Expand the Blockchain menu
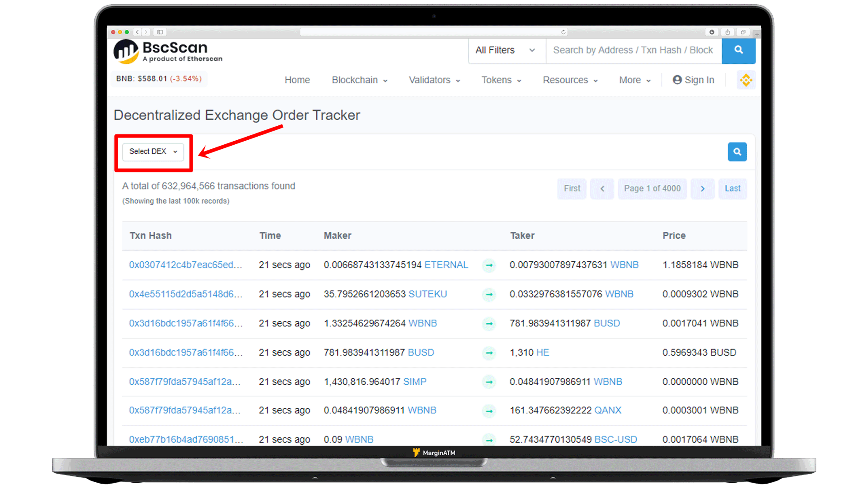 point(359,80)
